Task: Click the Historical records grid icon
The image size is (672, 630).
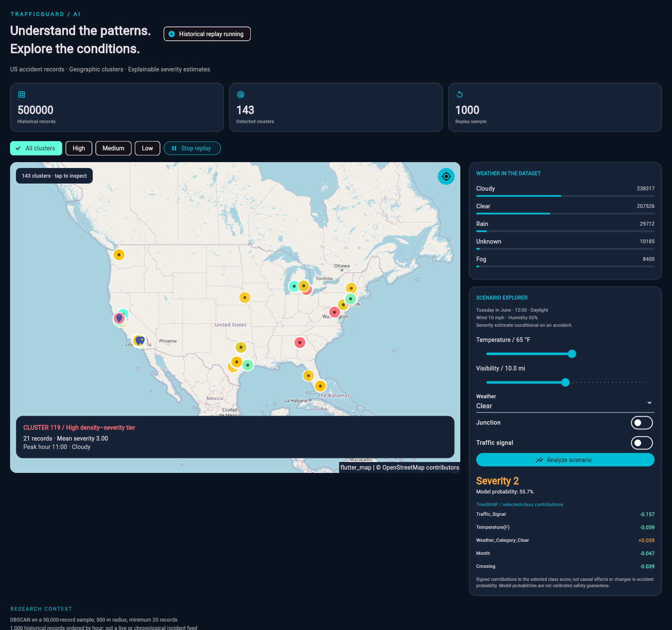Action: pyautogui.click(x=22, y=94)
